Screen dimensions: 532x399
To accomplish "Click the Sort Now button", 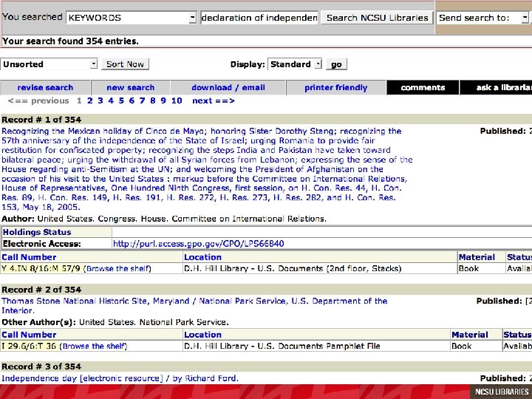I will (125, 64).
